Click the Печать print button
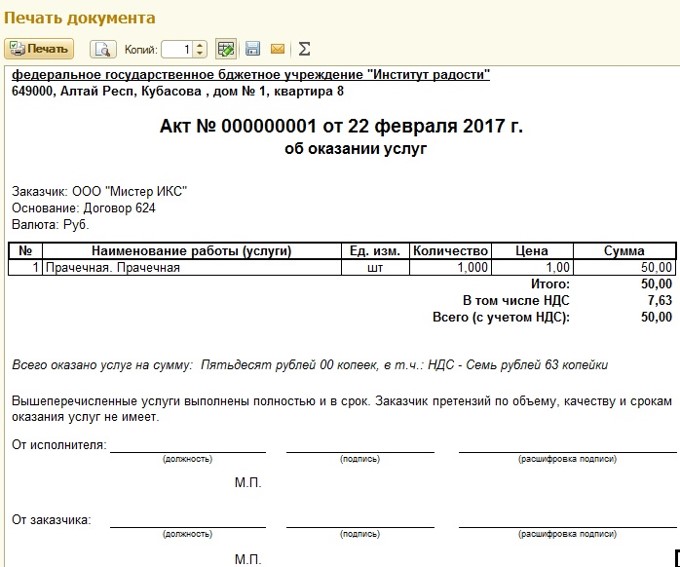 click(39, 49)
